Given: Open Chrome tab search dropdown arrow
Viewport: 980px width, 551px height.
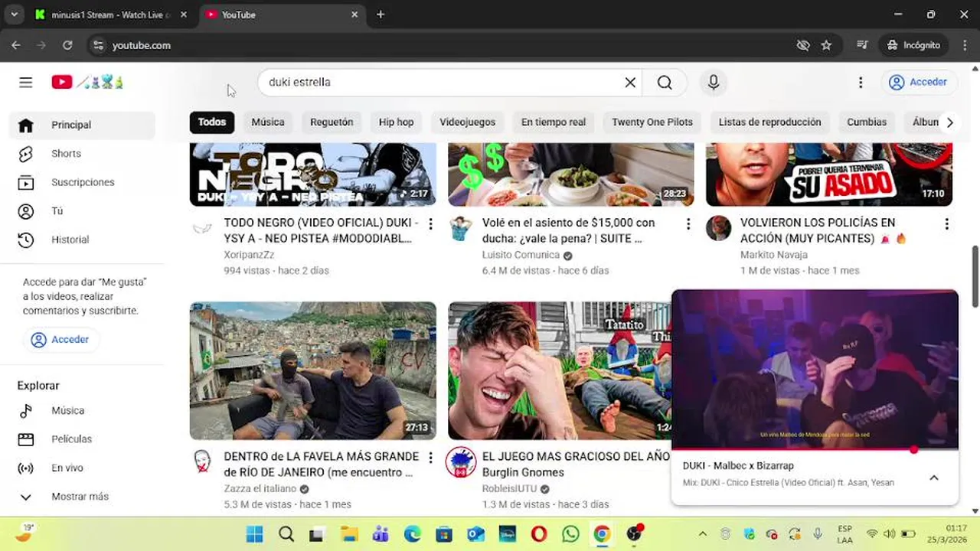Looking at the screenshot, I should click(x=14, y=15).
